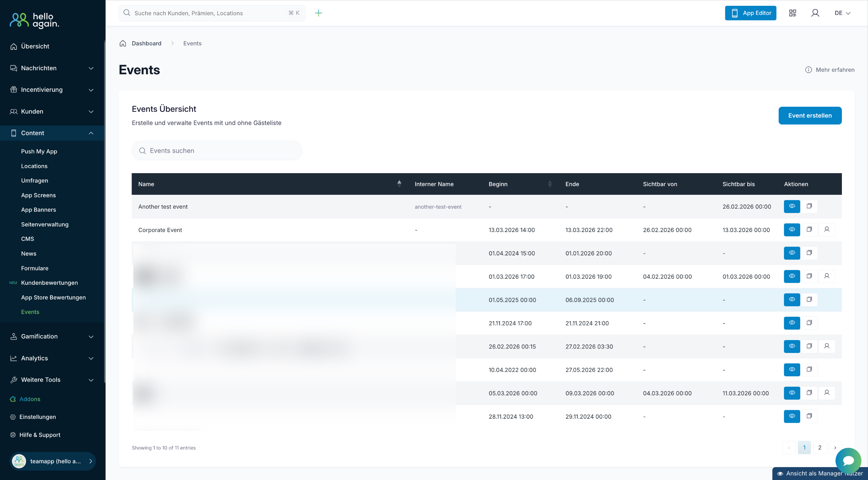
Task: Open the chat support bubble
Action: pos(848,460)
